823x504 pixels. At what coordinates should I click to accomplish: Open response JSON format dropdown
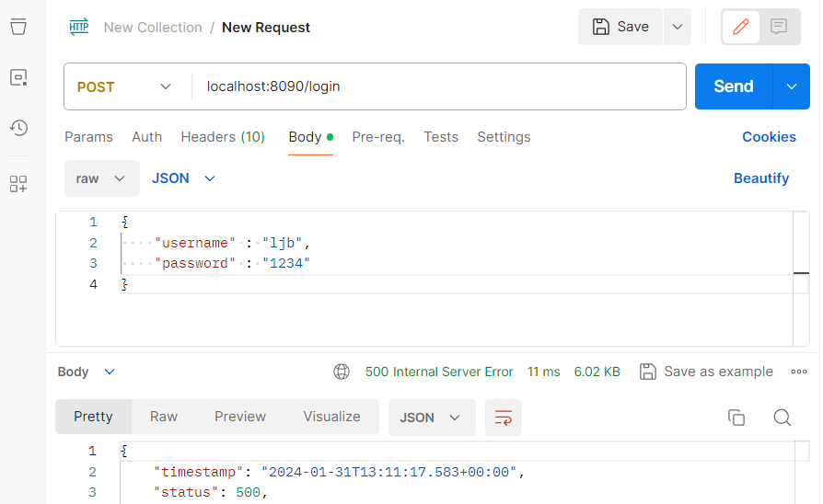click(x=432, y=418)
